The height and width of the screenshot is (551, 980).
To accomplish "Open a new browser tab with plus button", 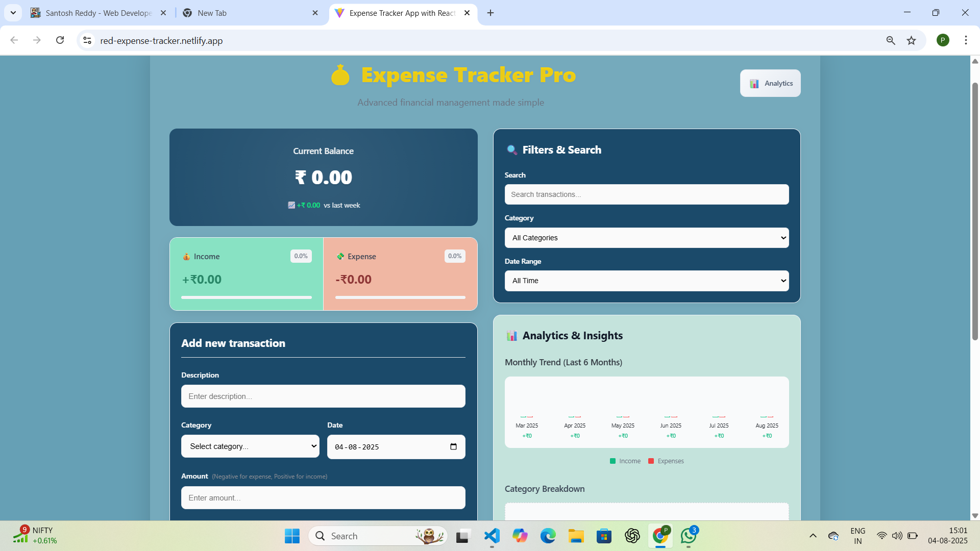I will click(x=491, y=13).
